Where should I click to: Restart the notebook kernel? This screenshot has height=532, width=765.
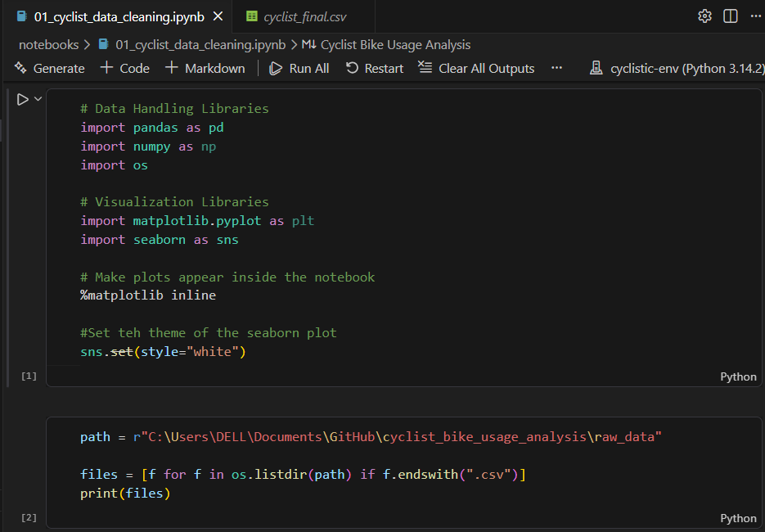375,68
